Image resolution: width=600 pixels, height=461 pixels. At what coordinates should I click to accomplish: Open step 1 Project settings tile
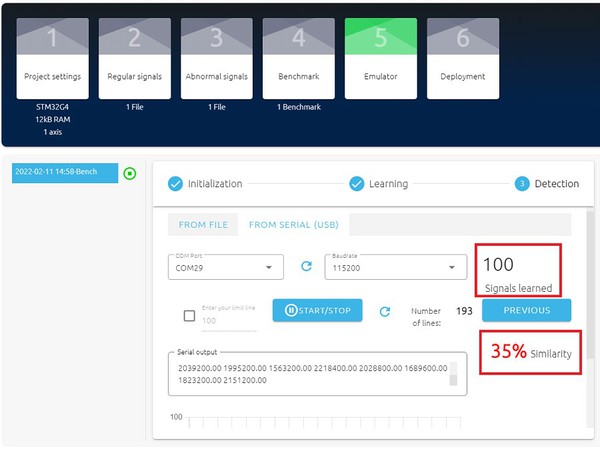tap(52, 59)
